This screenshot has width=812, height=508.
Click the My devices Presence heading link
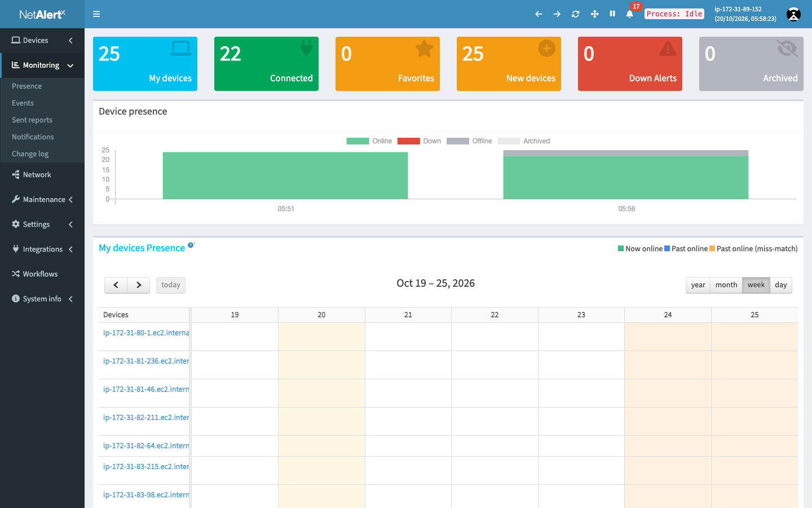tap(142, 248)
